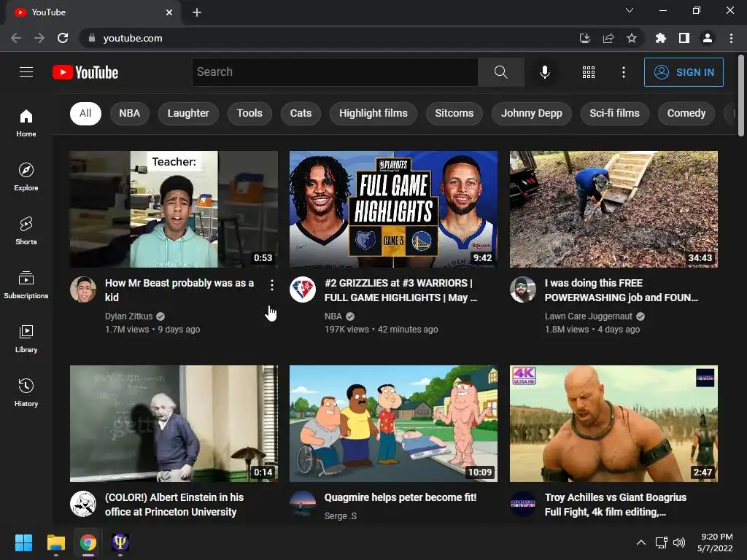Select the Sci-fi films chip
This screenshot has width=747, height=560.
[614, 113]
